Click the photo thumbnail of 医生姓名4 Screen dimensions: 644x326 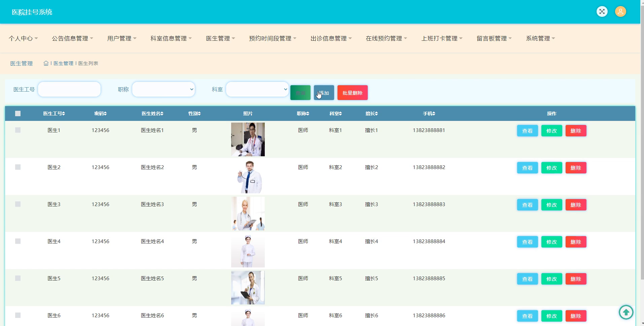point(248,251)
